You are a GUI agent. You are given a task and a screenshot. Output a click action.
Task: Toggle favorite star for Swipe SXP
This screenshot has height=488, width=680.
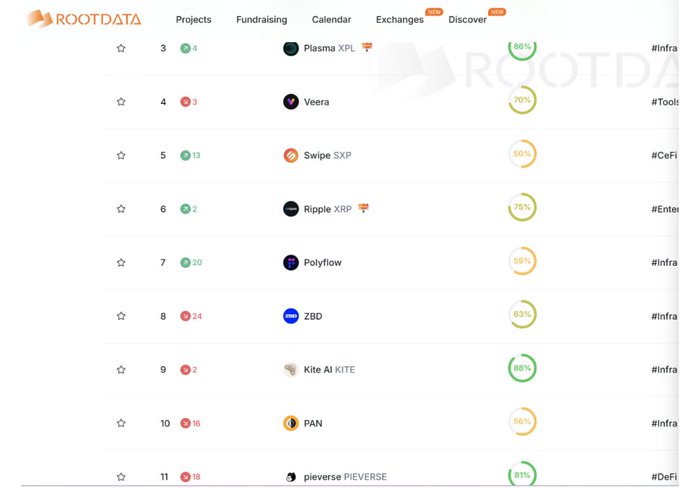tap(121, 155)
